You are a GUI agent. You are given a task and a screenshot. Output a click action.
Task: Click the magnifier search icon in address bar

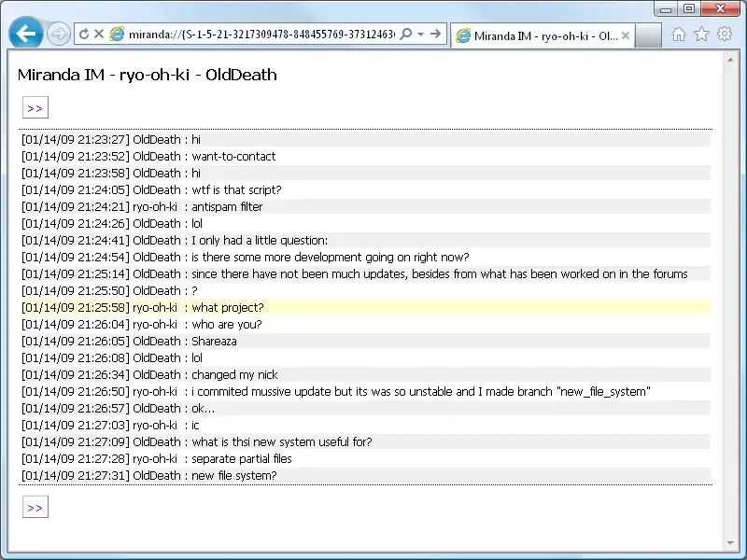pos(406,34)
